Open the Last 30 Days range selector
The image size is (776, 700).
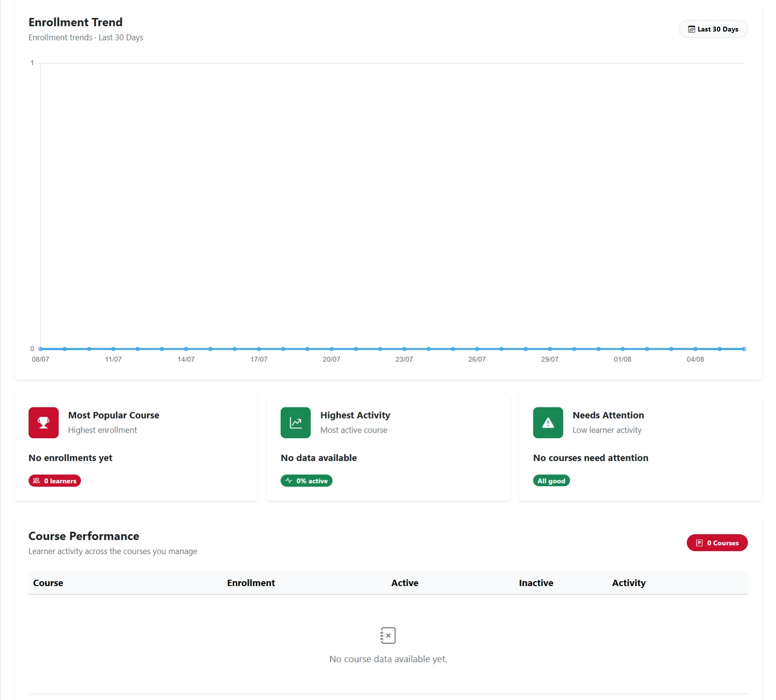[713, 29]
